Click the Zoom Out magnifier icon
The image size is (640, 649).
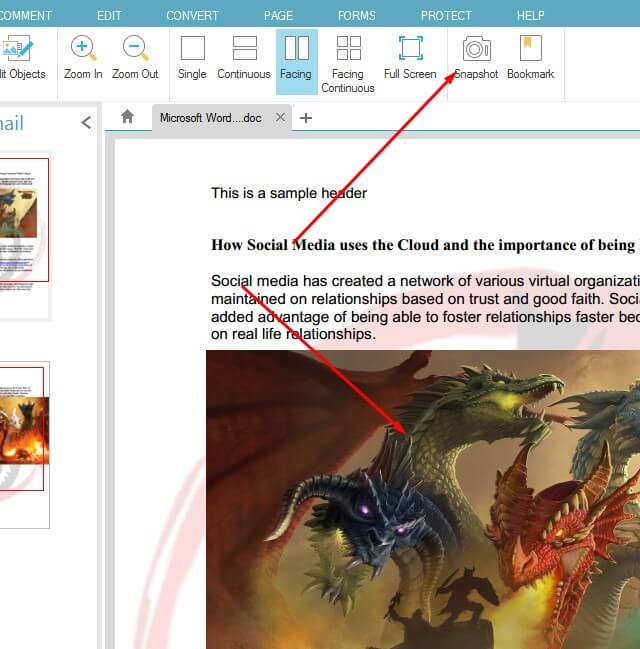tap(135, 48)
